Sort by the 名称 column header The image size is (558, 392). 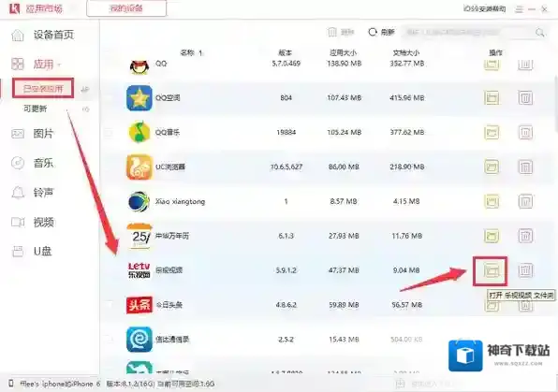[191, 53]
